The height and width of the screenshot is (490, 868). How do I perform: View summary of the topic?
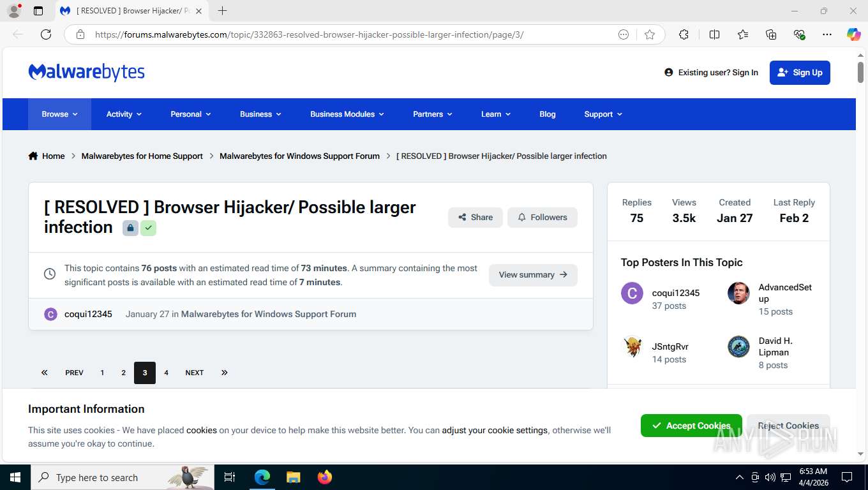pos(533,275)
